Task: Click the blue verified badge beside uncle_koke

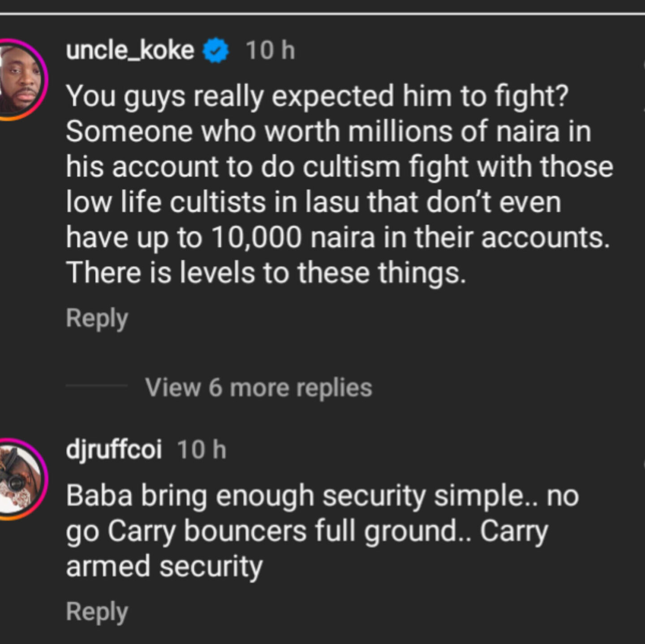Action: pyautogui.click(x=215, y=50)
